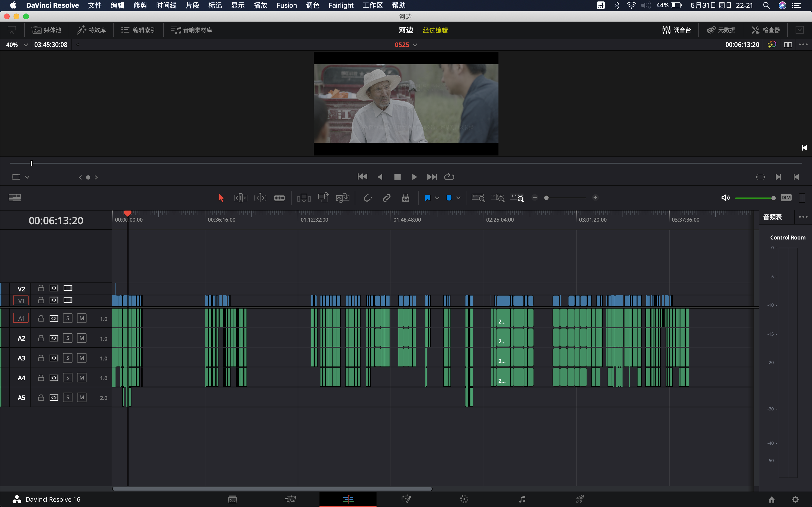Mute audio track A2
The width and height of the screenshot is (812, 507).
click(x=81, y=338)
